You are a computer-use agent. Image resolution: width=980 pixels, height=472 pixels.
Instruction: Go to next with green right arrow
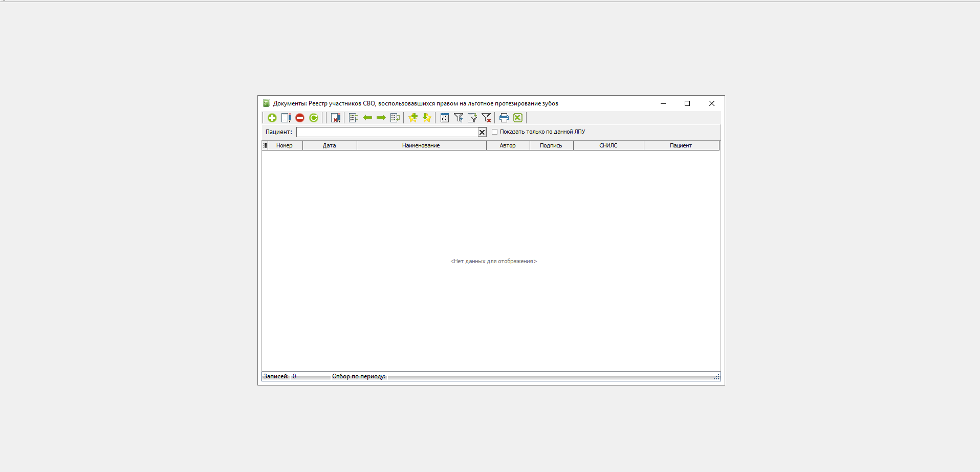click(x=381, y=118)
